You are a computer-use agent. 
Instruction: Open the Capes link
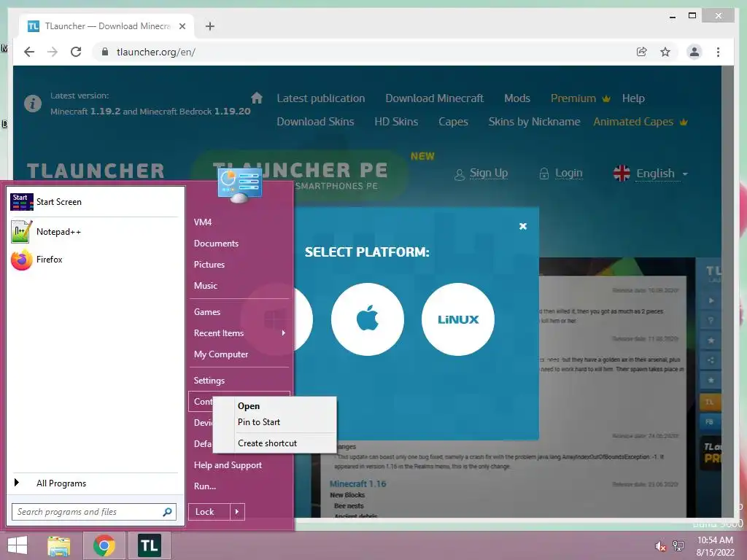point(453,122)
